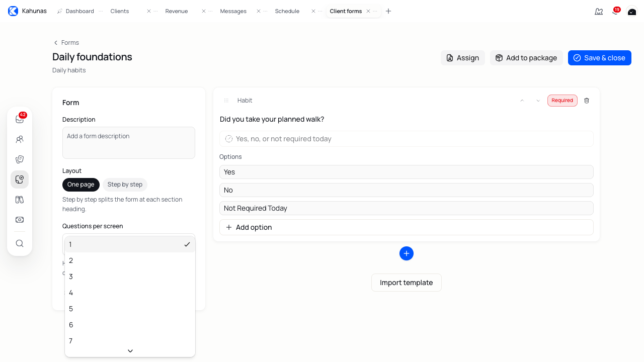Click Save & close

click(600, 58)
